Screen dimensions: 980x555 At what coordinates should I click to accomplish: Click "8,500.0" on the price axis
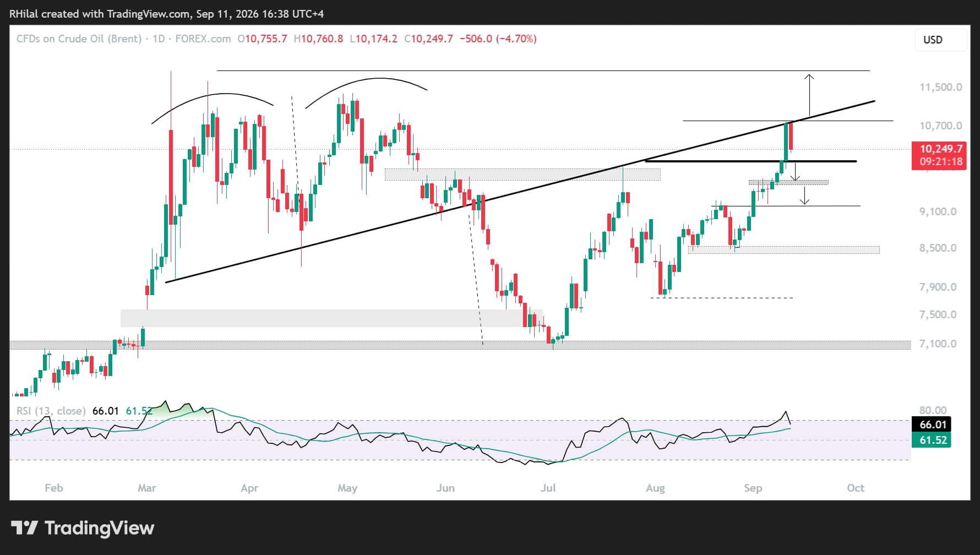(938, 248)
